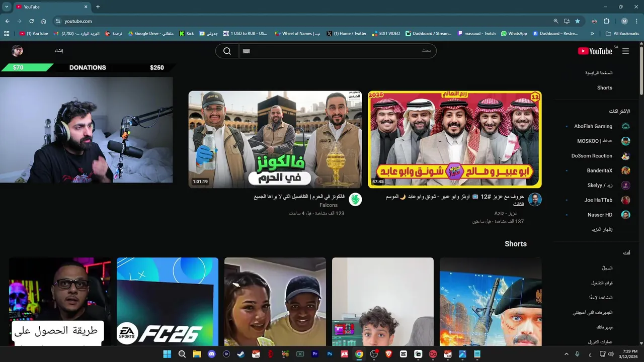Open a new browser tab
Screen dimensions: 644x362
click(x=98, y=7)
